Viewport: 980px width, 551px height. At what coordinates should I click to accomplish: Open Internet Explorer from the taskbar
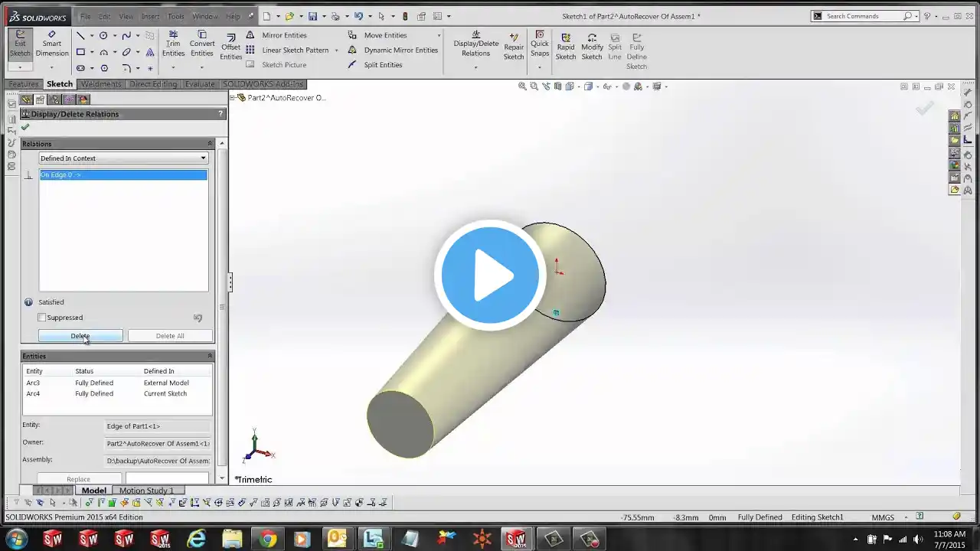(x=197, y=539)
